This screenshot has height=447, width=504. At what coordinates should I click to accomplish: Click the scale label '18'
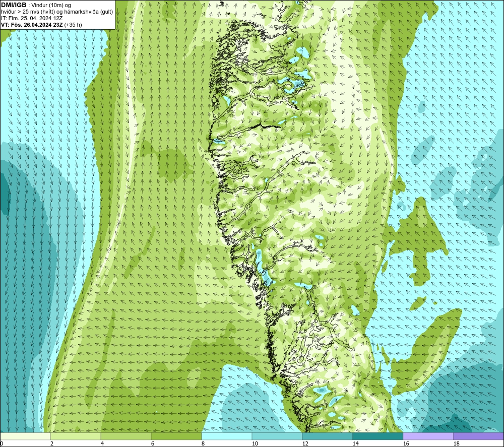click(x=456, y=444)
